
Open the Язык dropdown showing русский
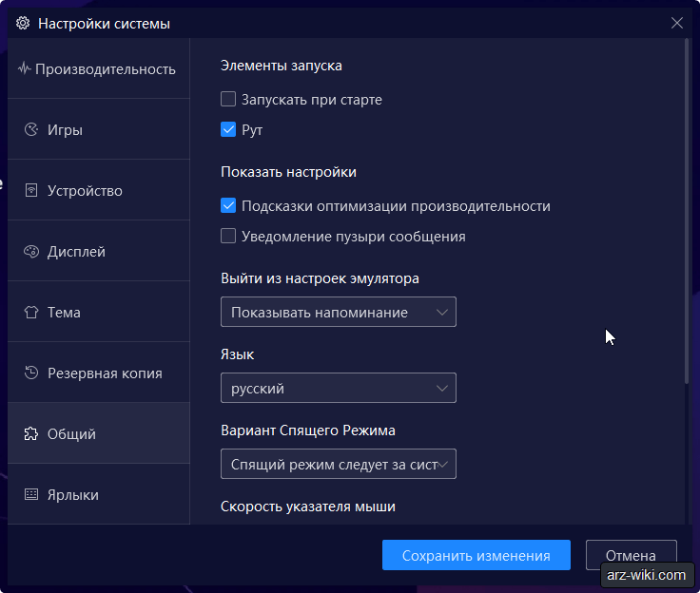tap(339, 388)
